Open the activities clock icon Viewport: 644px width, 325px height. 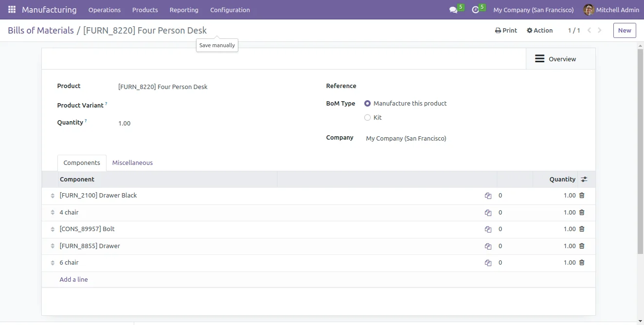click(x=475, y=10)
